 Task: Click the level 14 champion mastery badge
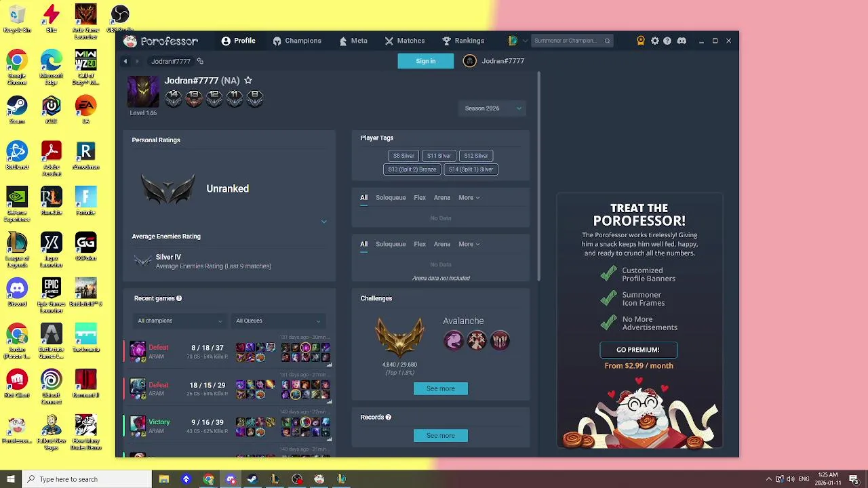click(174, 98)
